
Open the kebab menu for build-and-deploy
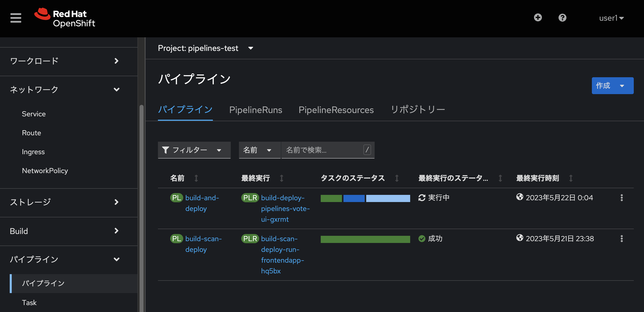pyautogui.click(x=622, y=198)
